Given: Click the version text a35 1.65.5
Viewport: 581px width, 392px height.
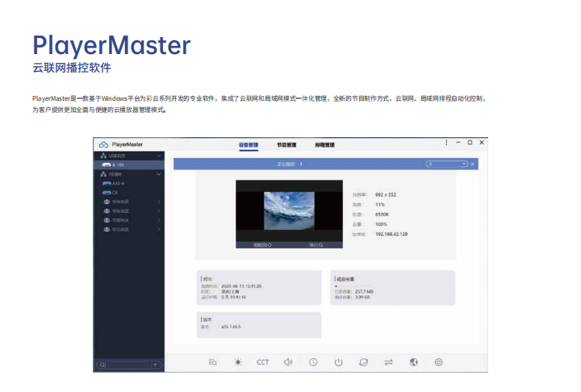Looking at the screenshot, I should (231, 327).
